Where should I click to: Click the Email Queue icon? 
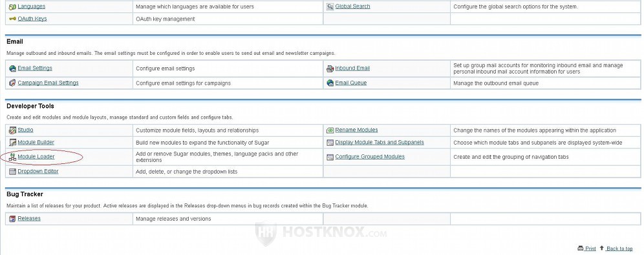pyautogui.click(x=330, y=83)
